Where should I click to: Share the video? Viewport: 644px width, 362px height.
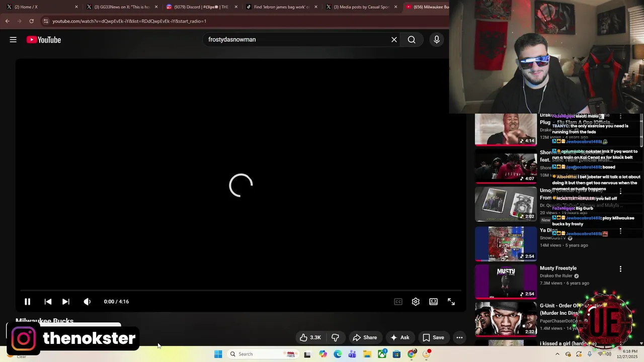tap(365, 337)
